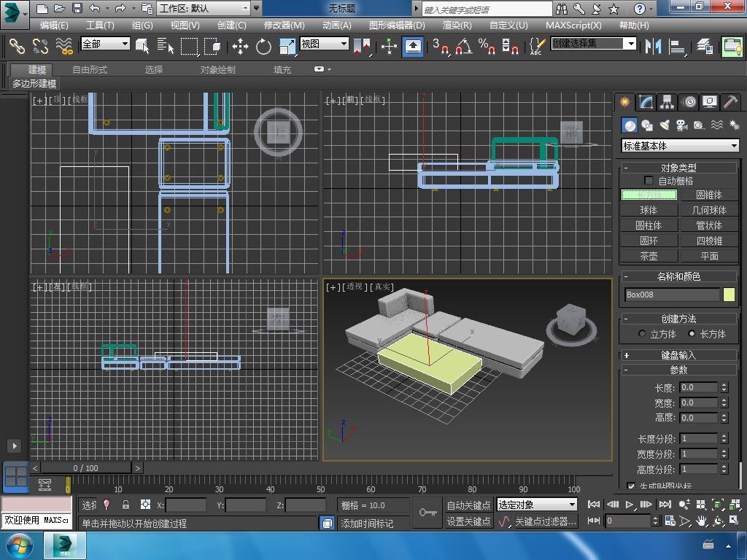The width and height of the screenshot is (747, 560).
Task: Switch to the 自由形式 ribbon tab
Action: [90, 69]
